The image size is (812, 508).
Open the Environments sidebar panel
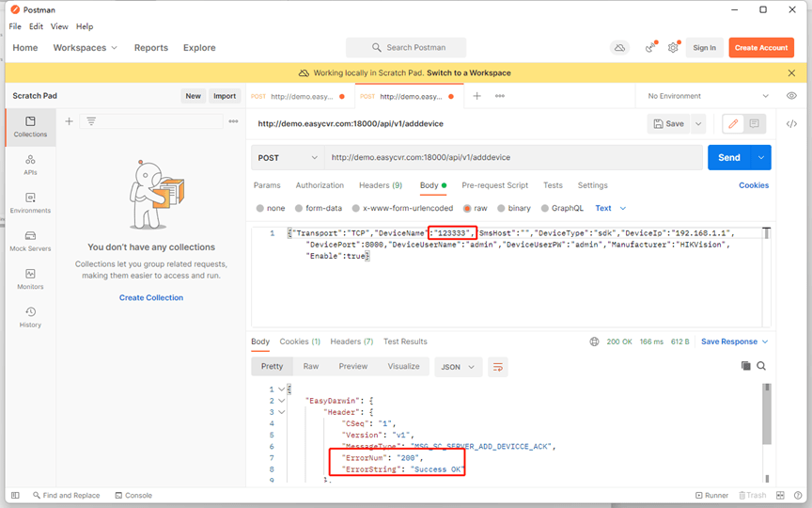[x=30, y=203]
